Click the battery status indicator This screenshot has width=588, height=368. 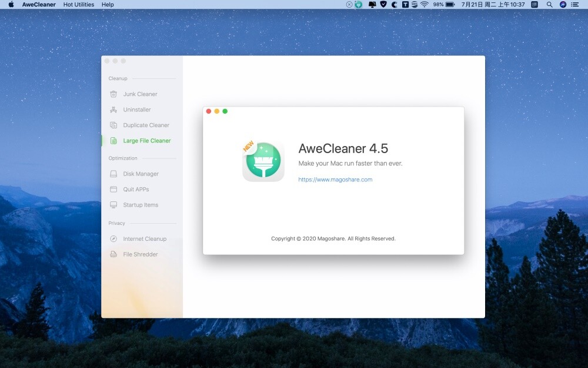tap(450, 5)
